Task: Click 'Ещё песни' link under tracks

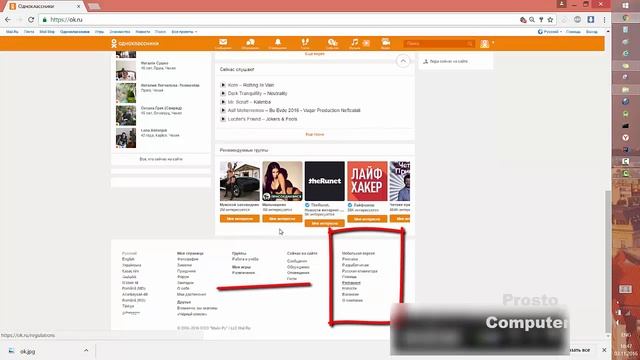Action: (x=315, y=134)
